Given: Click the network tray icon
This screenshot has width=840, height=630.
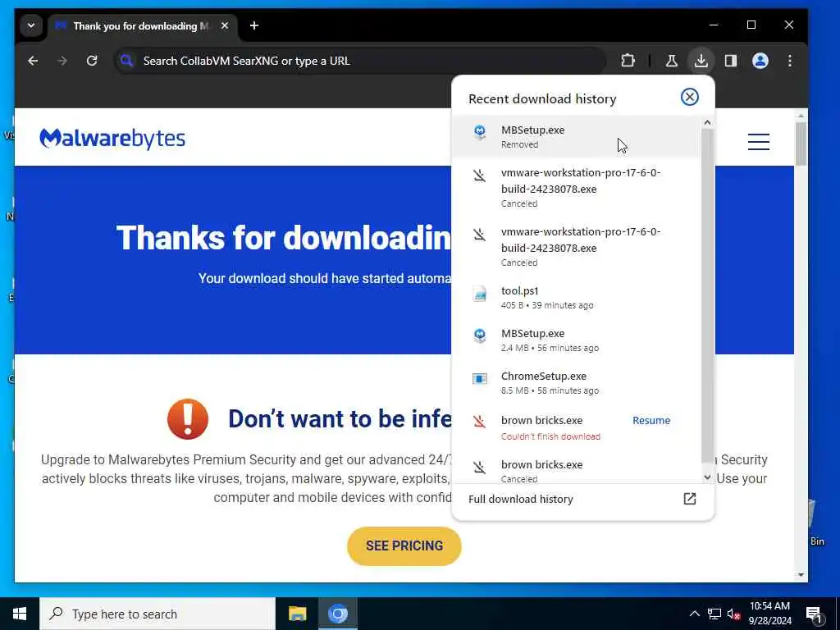Looking at the screenshot, I should [x=714, y=614].
